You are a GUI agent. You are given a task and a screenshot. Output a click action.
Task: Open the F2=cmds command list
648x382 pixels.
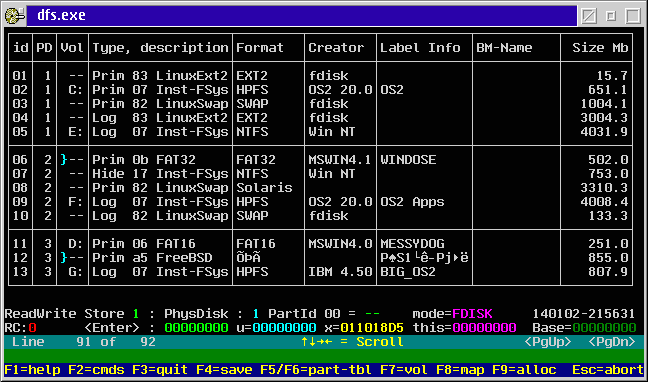(x=96, y=370)
